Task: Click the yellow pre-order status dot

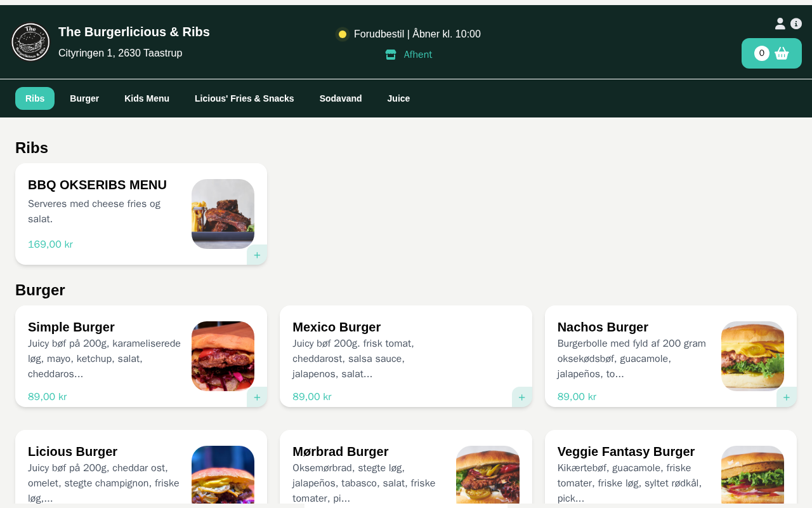Action: [x=343, y=34]
